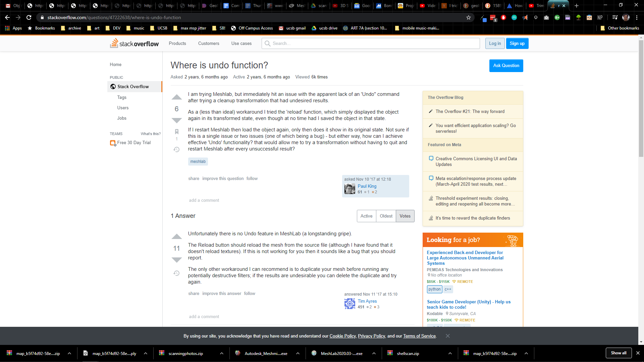
Task: Star the page in the address bar
Action: tap(469, 17)
